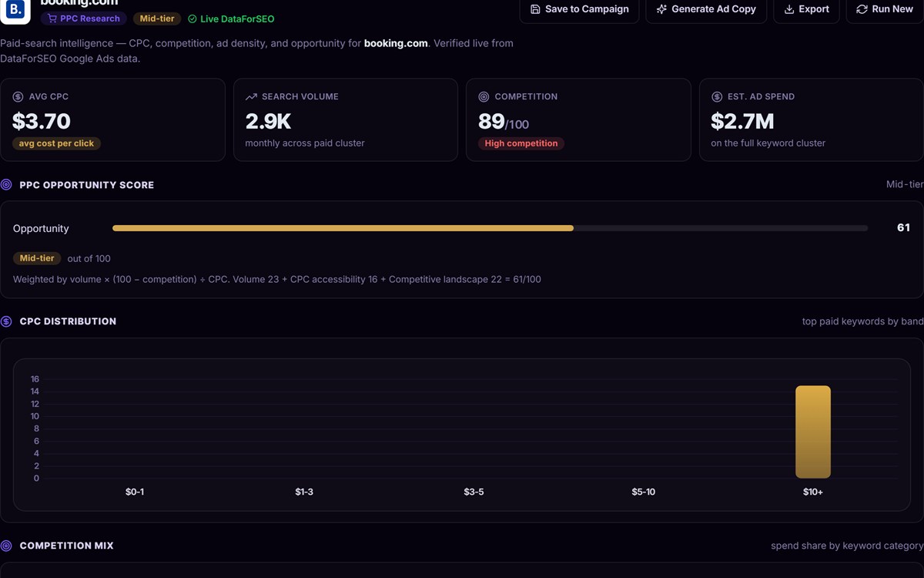Click the COMPETITION MIX heading

click(x=66, y=546)
